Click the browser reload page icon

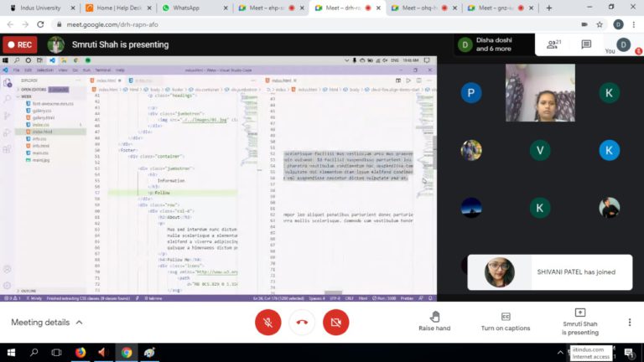[x=41, y=24]
